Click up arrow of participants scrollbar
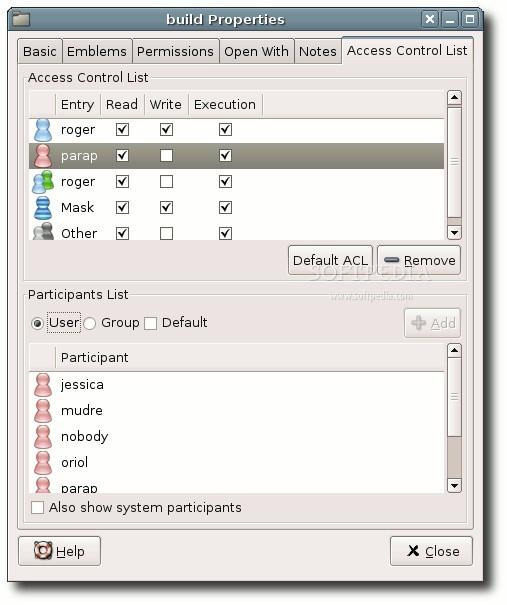The height and width of the screenshot is (605, 507). click(455, 351)
